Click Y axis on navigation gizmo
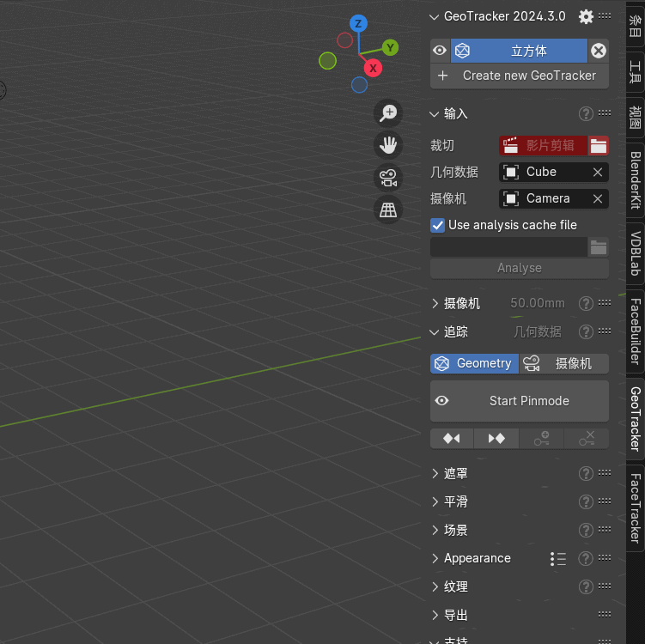The image size is (645, 644). click(x=390, y=48)
